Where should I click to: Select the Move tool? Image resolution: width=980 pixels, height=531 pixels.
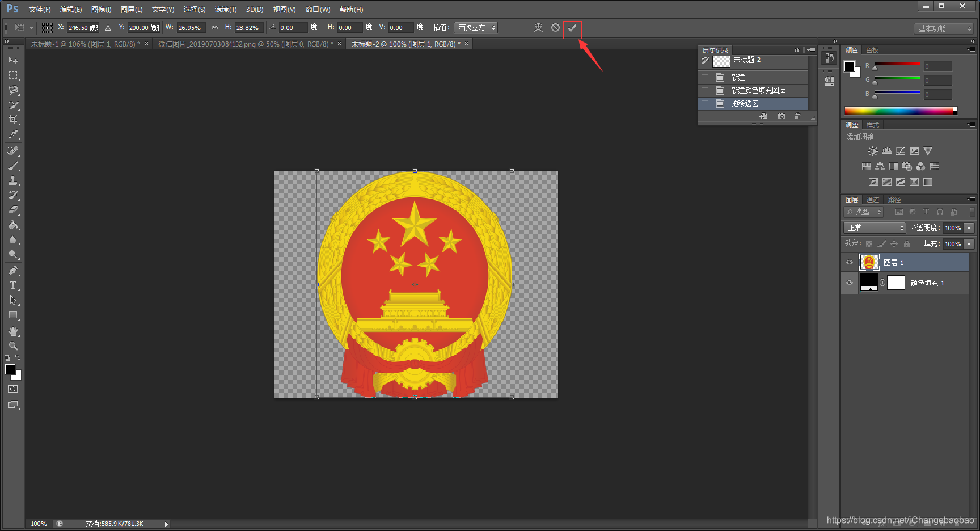[x=13, y=60]
